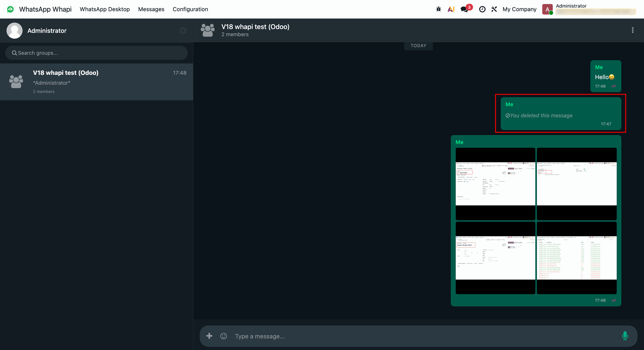The image size is (644, 350).
Task: Click the group icon in chat list
Action: tap(16, 82)
